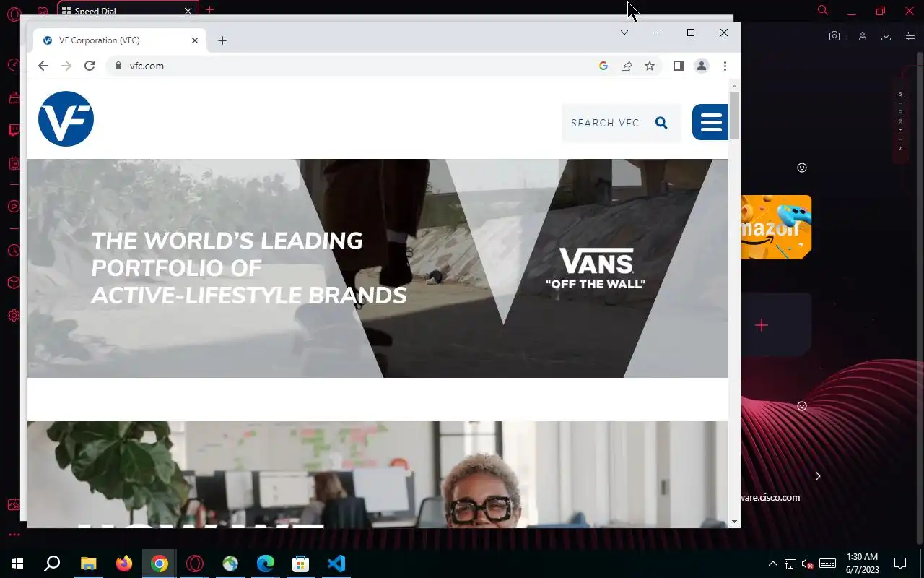Image resolution: width=924 pixels, height=578 pixels.
Task: Open the chip icon in Opera sidebar
Action: pos(14,164)
